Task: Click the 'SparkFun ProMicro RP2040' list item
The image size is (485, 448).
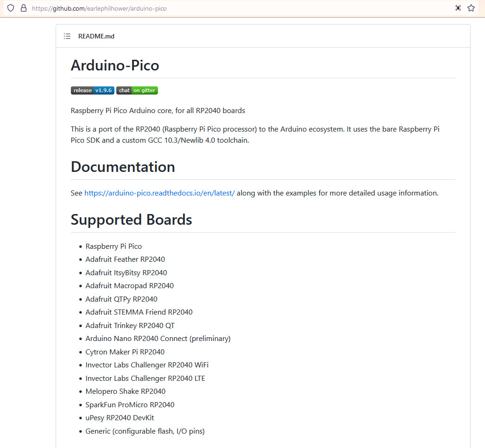Action: pyautogui.click(x=130, y=405)
